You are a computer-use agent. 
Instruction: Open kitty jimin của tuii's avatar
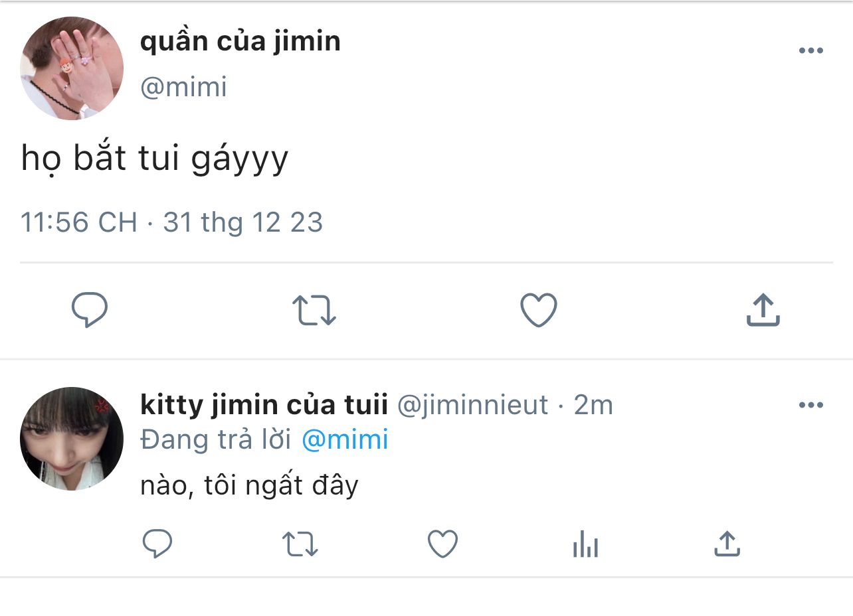pos(72,439)
